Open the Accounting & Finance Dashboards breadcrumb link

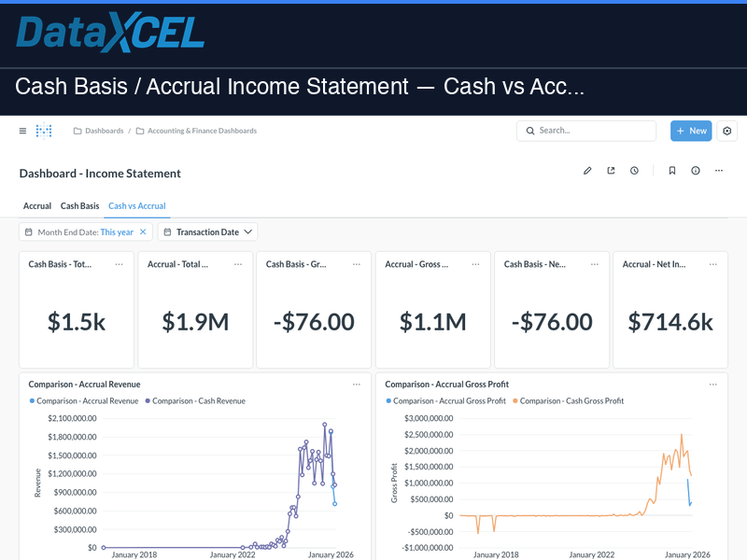tap(202, 131)
